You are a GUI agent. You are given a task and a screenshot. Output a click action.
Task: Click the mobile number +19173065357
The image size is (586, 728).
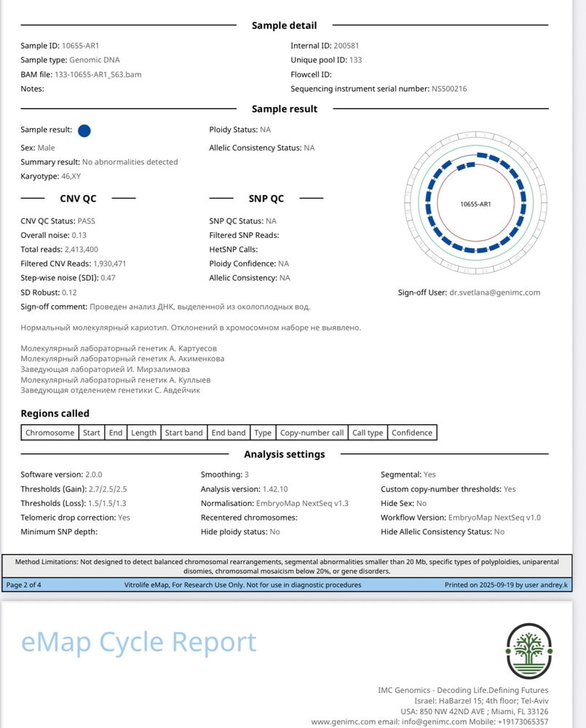point(523,721)
